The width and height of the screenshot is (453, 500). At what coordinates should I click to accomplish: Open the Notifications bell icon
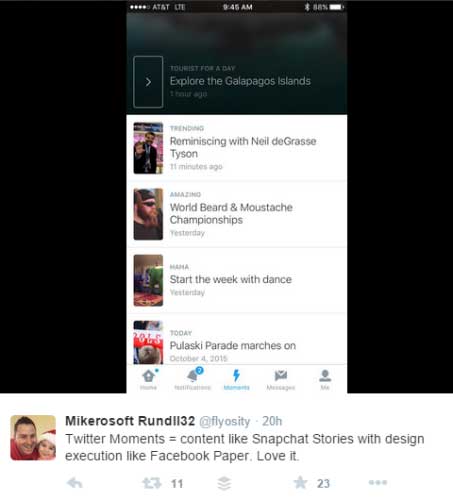pos(194,375)
